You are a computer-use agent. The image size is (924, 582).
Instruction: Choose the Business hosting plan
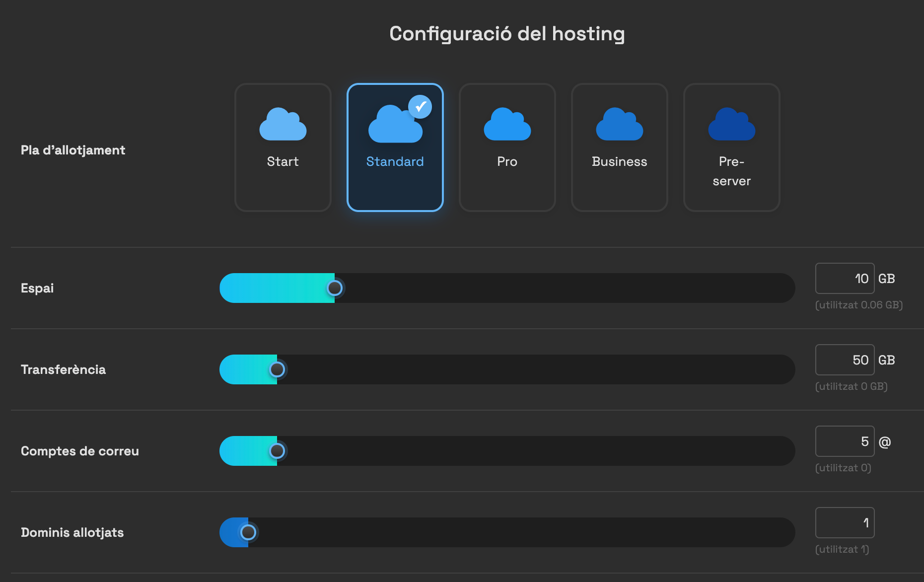tap(619, 147)
